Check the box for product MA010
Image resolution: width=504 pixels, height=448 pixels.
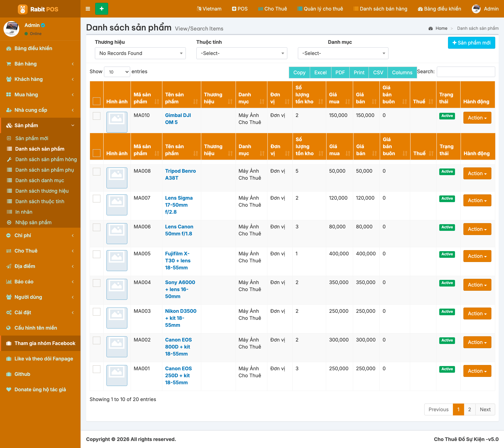point(97,116)
